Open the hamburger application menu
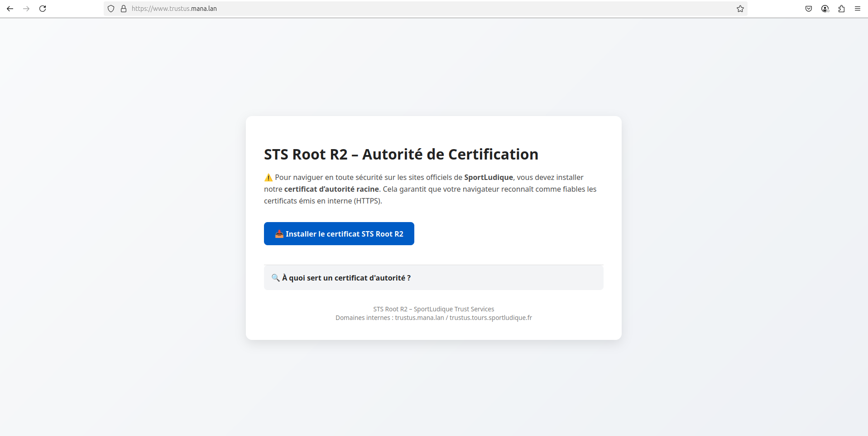This screenshot has width=868, height=436. (858, 9)
